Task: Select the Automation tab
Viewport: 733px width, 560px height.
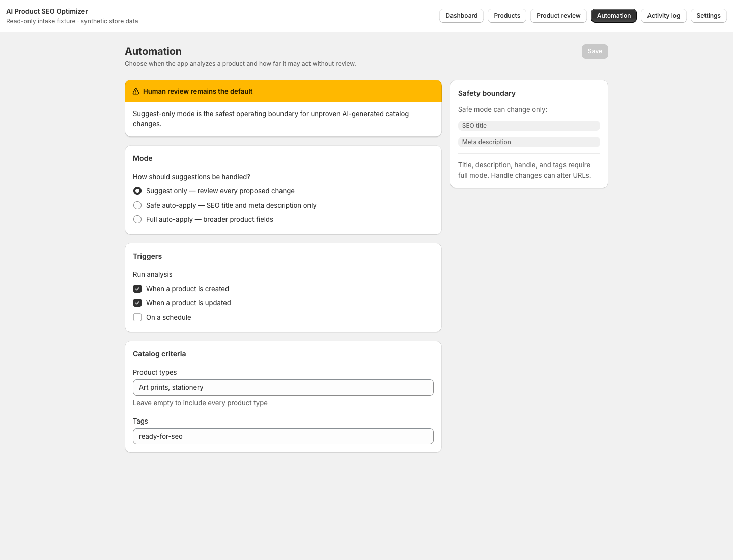Action: pos(614,16)
